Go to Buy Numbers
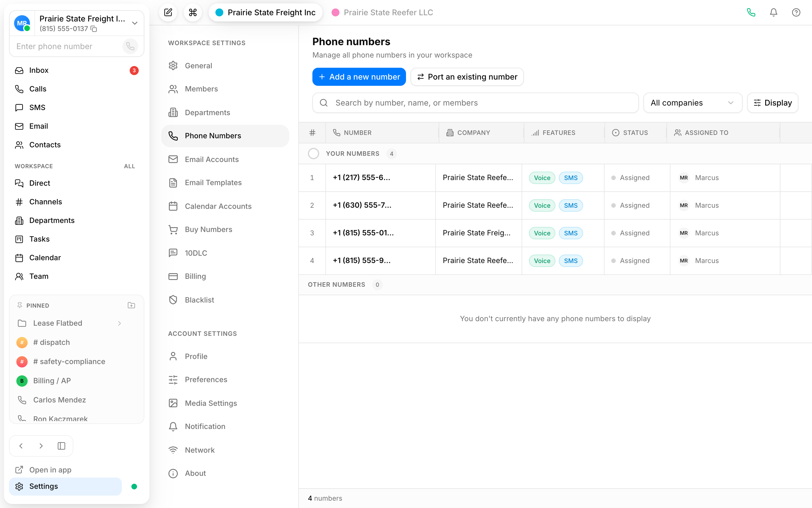The height and width of the screenshot is (508, 812). click(225, 229)
